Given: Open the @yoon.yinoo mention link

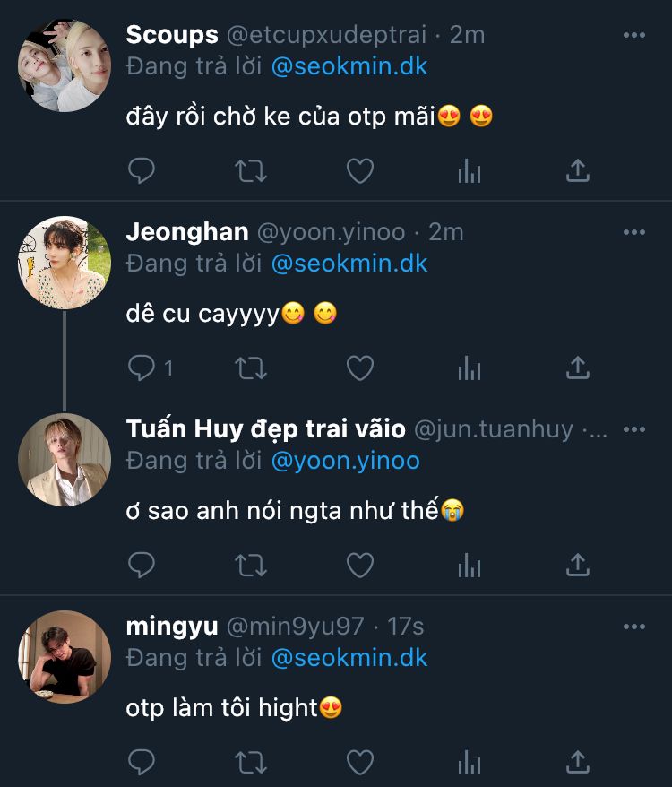Looking at the screenshot, I should 345,461.
